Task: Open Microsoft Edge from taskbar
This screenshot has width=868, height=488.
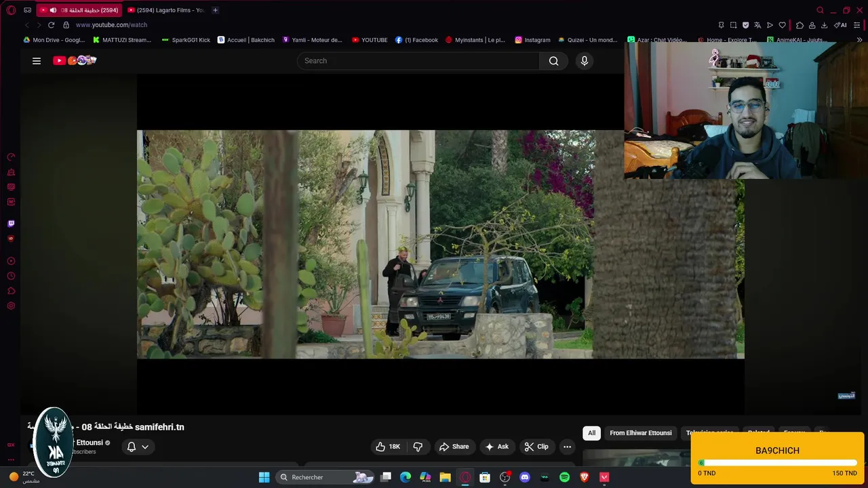Action: point(406,477)
